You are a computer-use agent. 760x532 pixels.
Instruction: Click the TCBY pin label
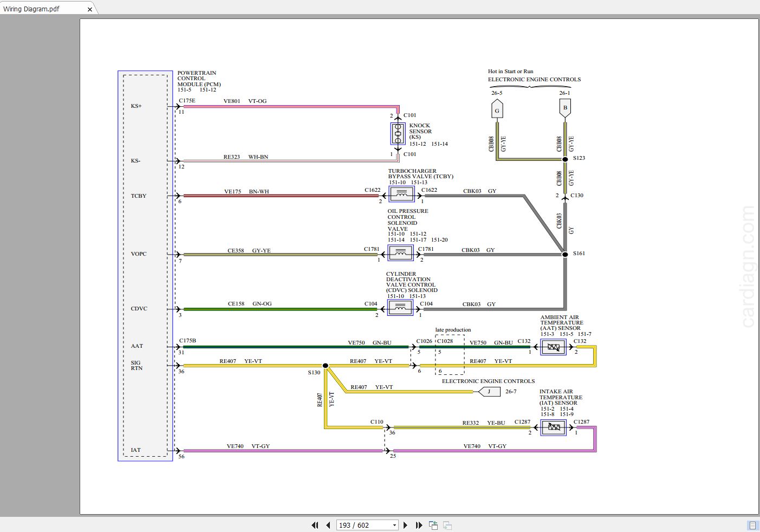click(139, 196)
